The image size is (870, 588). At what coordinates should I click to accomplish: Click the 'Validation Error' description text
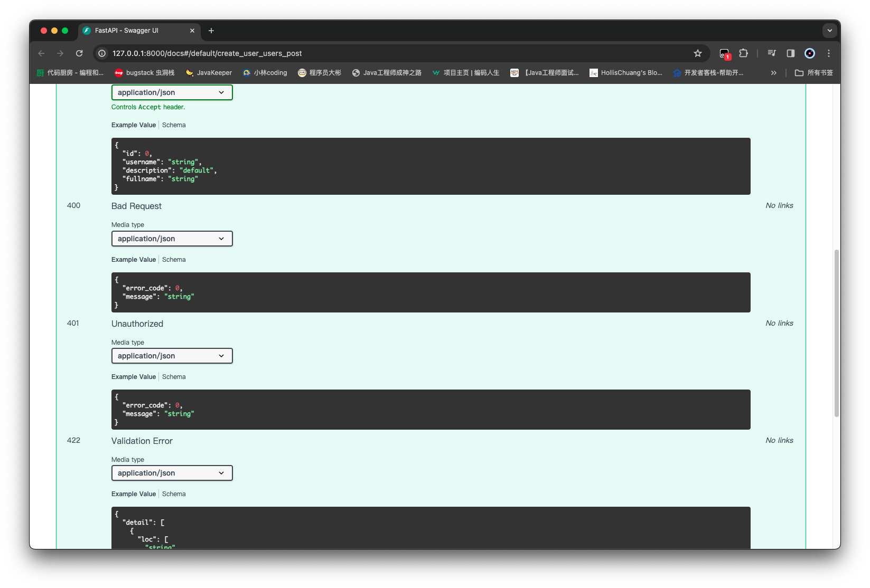tap(142, 441)
